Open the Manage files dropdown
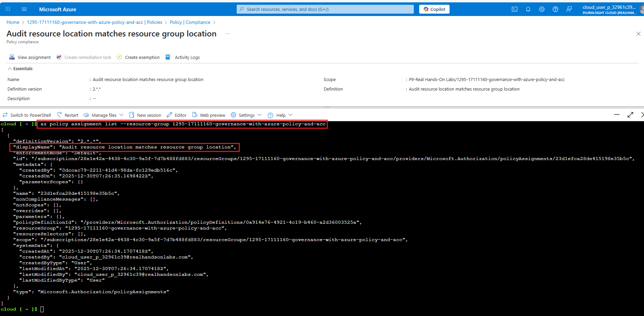Viewport: 644px width, 316px height. tap(101, 115)
